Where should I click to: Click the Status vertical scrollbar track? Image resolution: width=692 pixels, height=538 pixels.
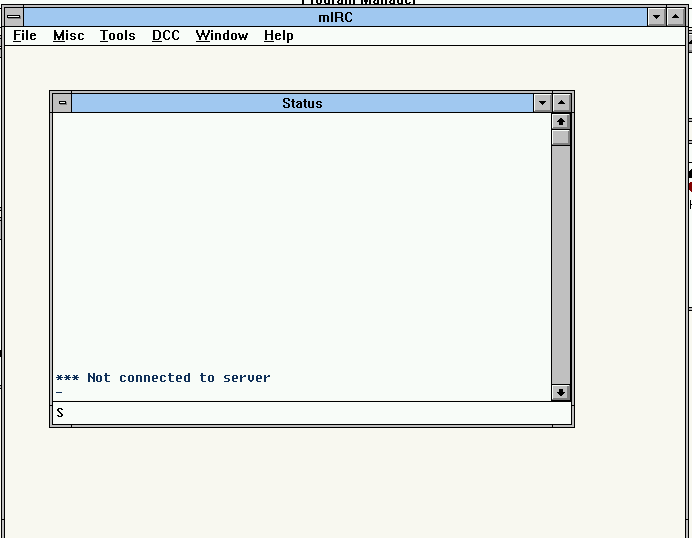pyautogui.click(x=561, y=260)
